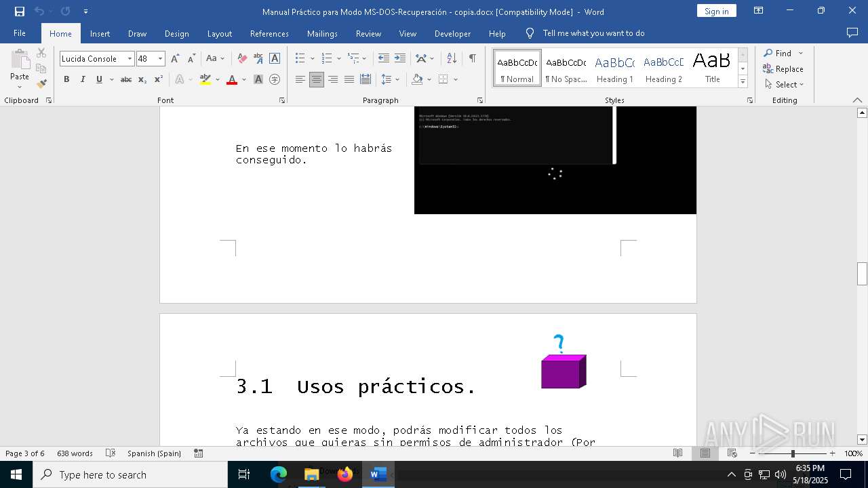Switch to Web Layout view
This screenshot has height=488, width=868.
[x=732, y=453]
